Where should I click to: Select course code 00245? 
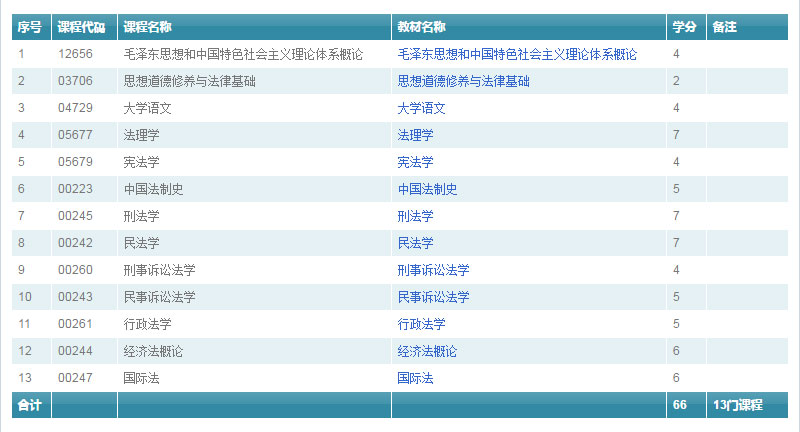(x=76, y=216)
